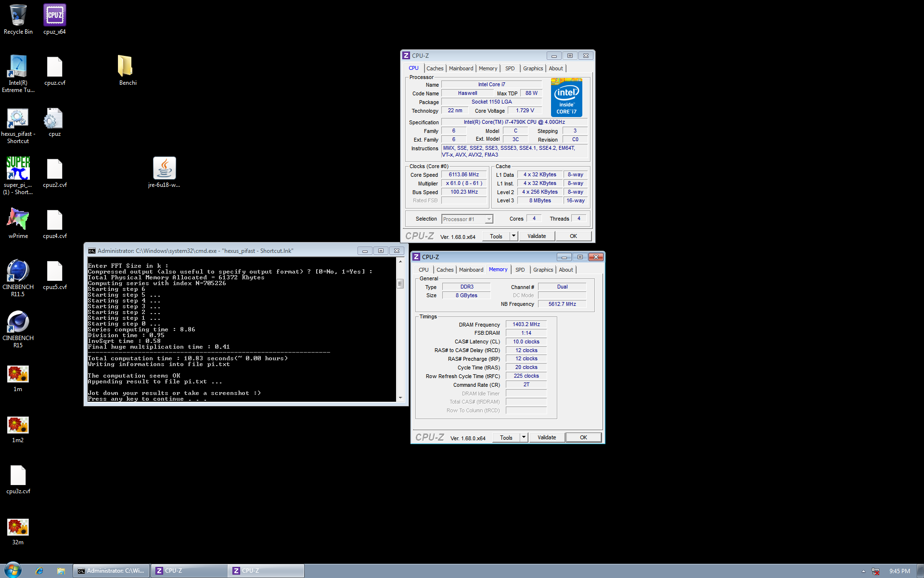Open the CINEBENCH R11.5 icon
Image resolution: width=924 pixels, height=578 pixels.
18,278
